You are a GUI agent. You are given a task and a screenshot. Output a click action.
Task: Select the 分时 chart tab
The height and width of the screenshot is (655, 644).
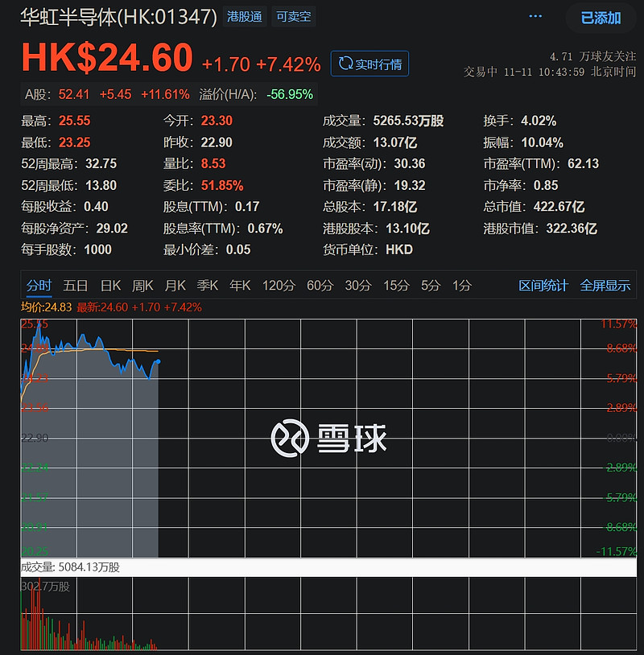39,286
